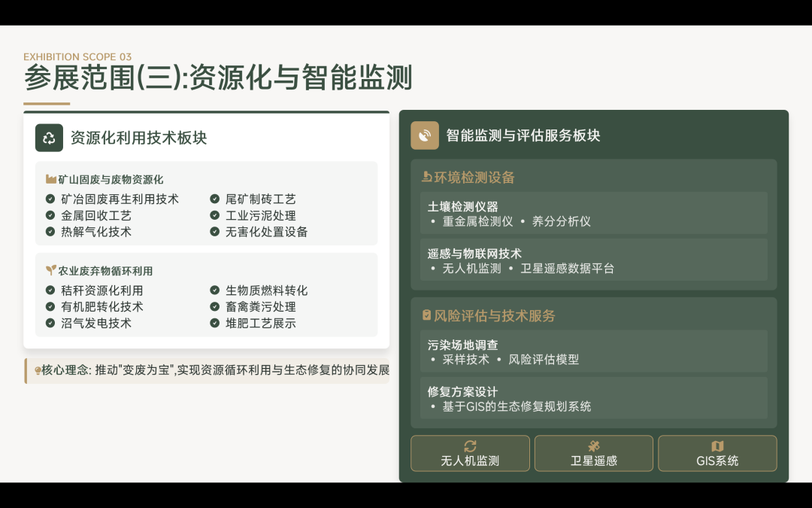Collapse the 风险评估与技术服务 section

pos(489,315)
